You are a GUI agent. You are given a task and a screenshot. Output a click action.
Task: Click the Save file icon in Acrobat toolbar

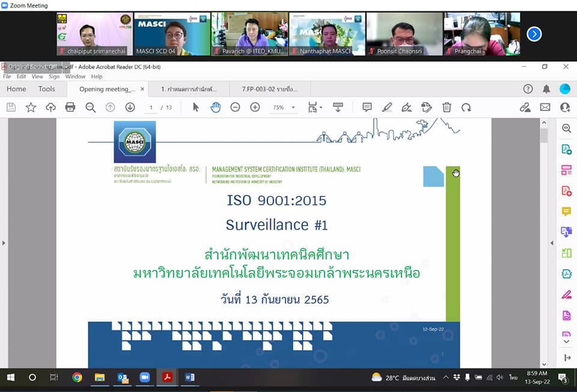point(11,108)
